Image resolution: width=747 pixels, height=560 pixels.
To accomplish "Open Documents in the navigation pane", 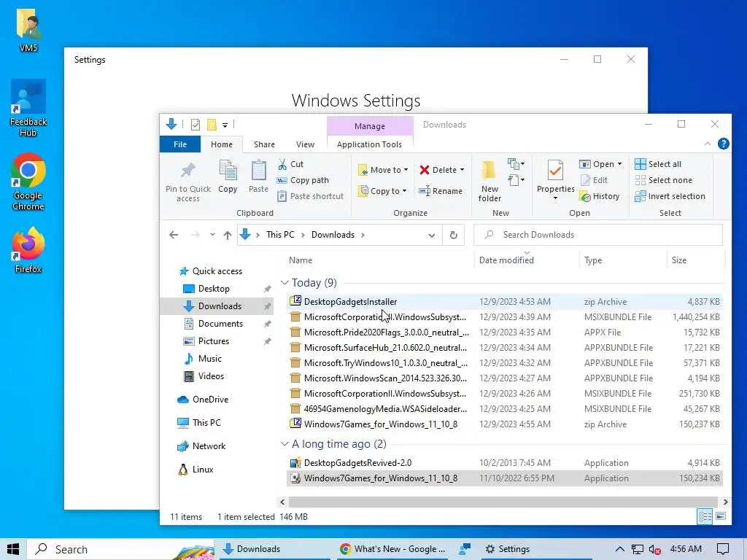I will pos(220,323).
